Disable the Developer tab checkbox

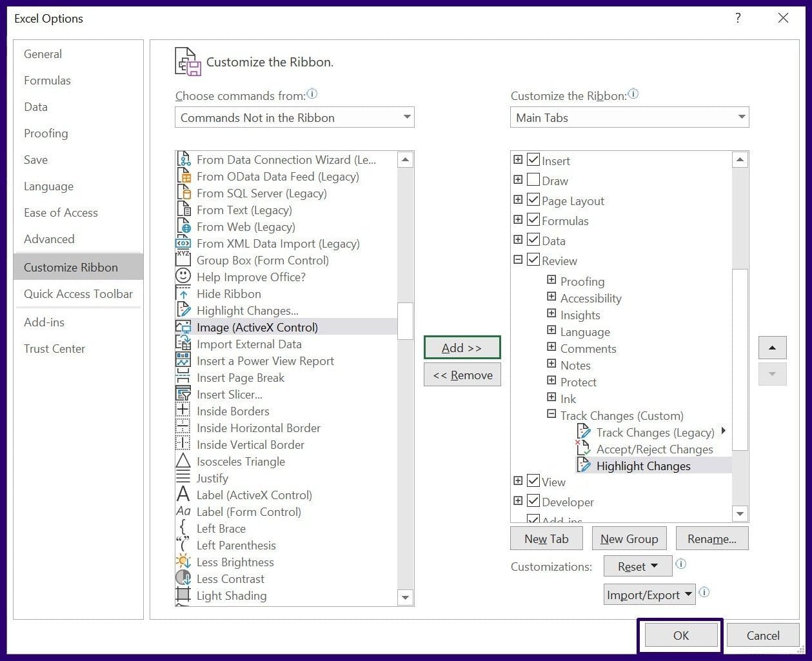[x=533, y=501]
